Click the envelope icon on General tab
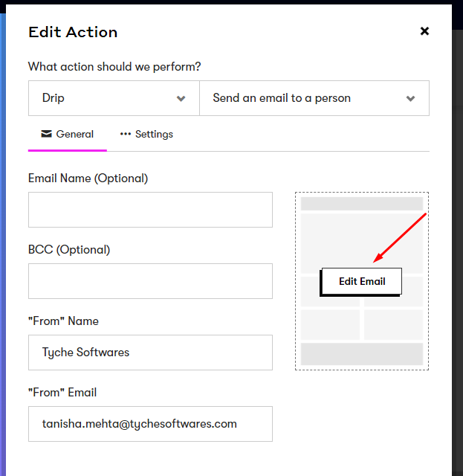Image resolution: width=463 pixels, height=476 pixels. 46,134
